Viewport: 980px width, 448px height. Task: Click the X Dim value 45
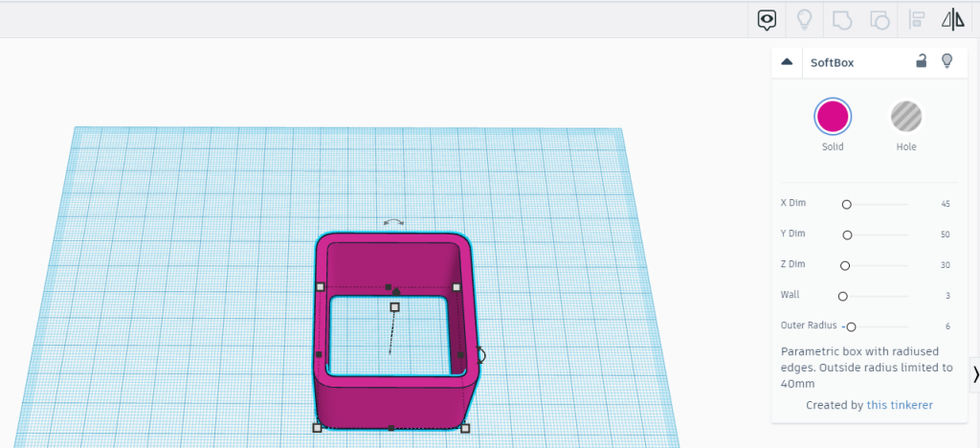pyautogui.click(x=945, y=204)
